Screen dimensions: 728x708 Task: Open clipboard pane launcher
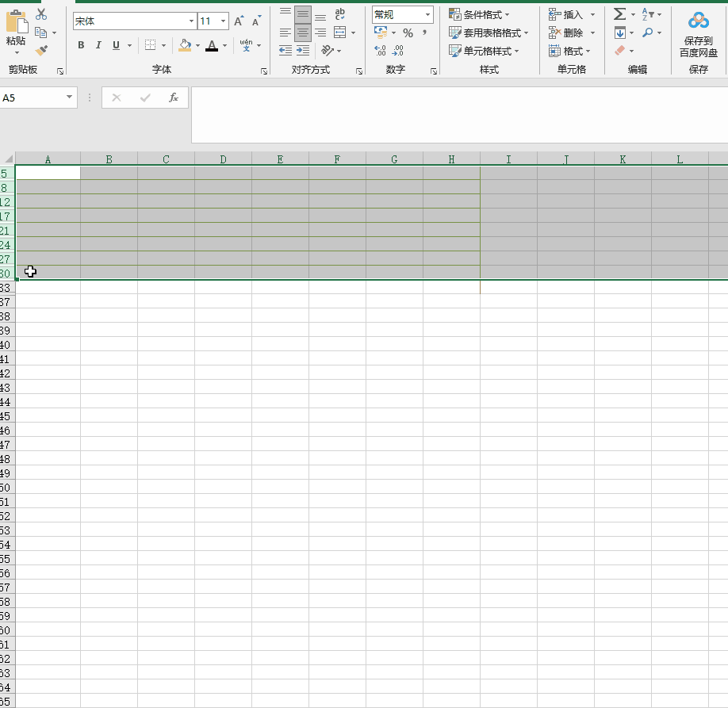(60, 71)
